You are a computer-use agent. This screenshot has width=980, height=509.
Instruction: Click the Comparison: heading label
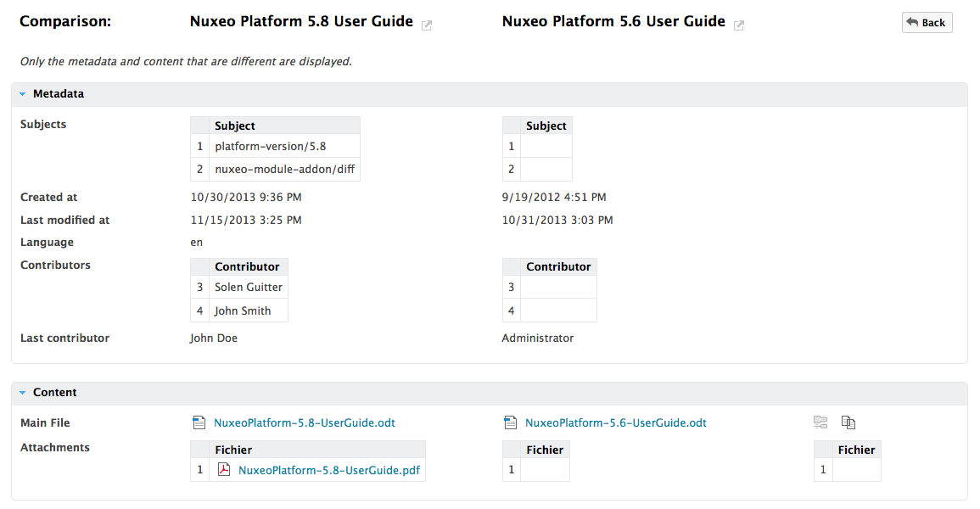(65, 21)
